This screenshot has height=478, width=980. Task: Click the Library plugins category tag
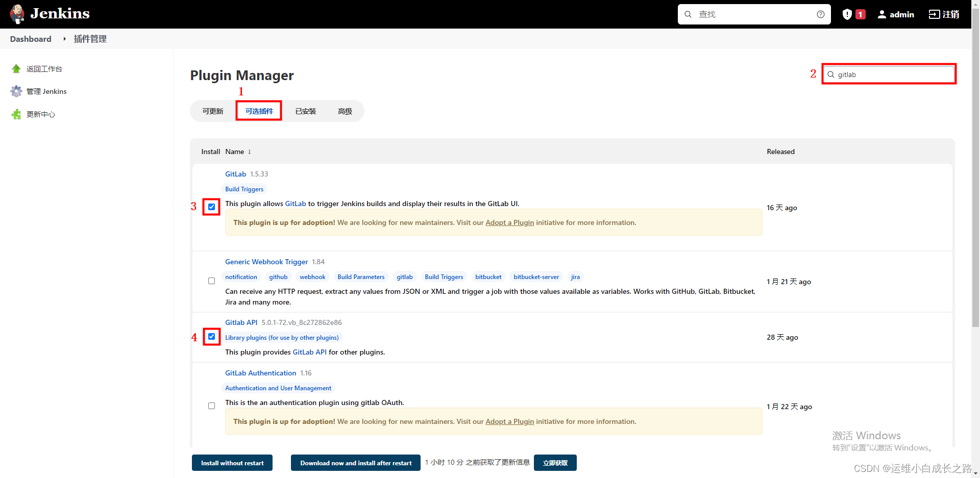[282, 338]
